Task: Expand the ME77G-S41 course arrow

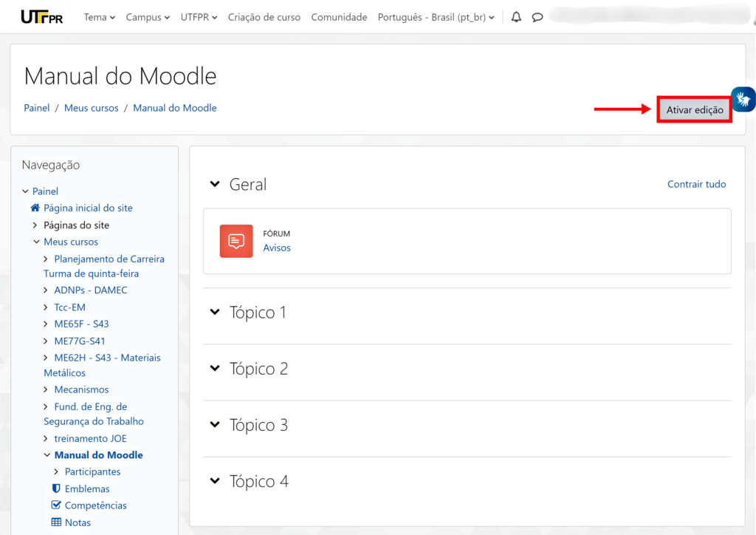Action: coord(46,341)
